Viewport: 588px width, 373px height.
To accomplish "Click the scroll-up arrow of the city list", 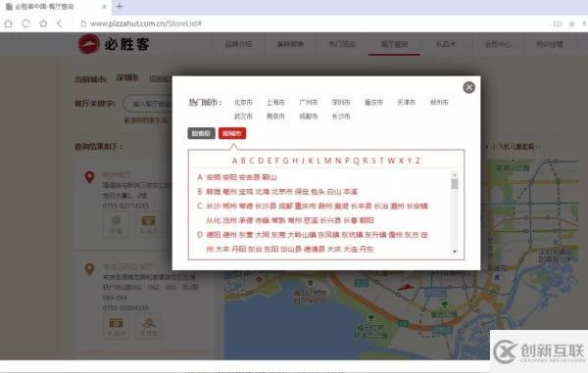I will click(455, 175).
